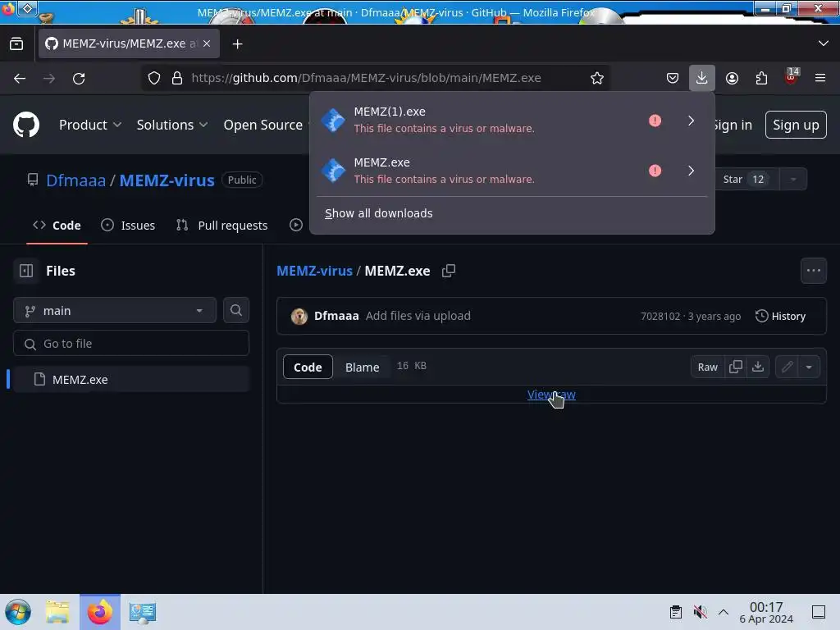The width and height of the screenshot is (840, 630).
Task: Click the uBlock extension icon with badge 14
Action: coord(792,76)
